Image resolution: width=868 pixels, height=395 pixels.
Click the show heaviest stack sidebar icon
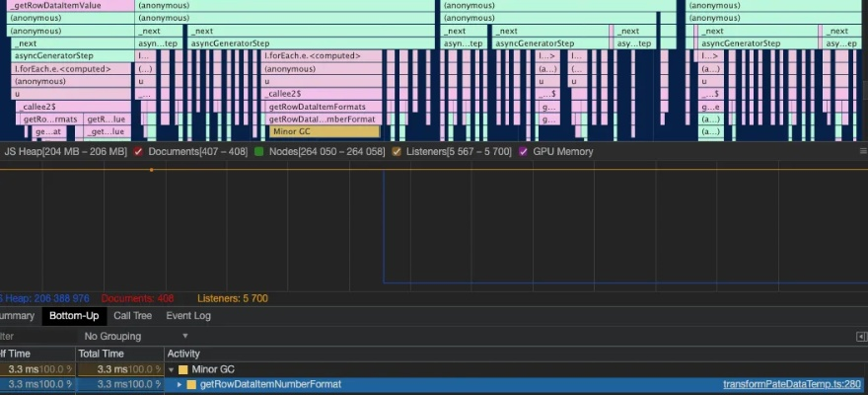tap(860, 337)
